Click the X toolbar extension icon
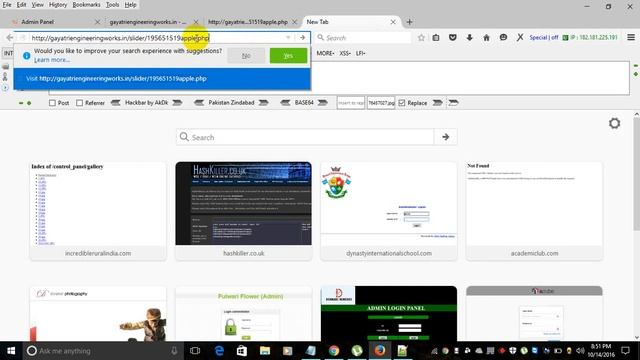Image resolution: width=640 pixels, height=360 pixels. pyautogui.click(x=520, y=38)
